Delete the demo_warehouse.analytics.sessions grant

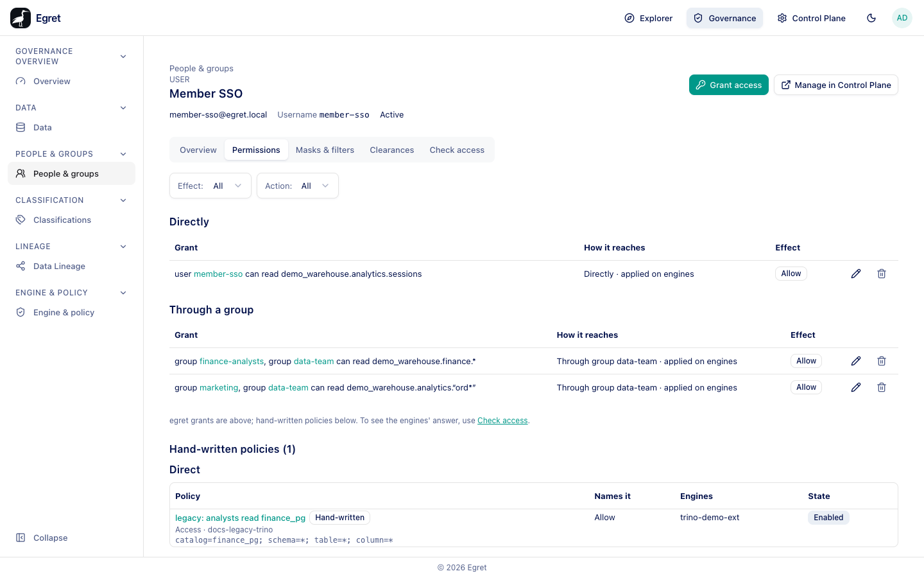882,274
